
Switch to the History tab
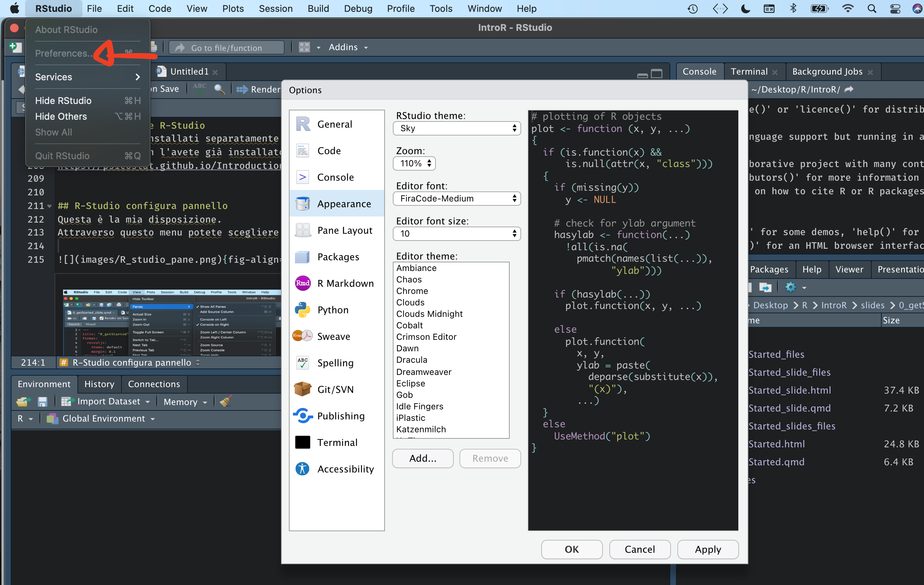pyautogui.click(x=99, y=384)
